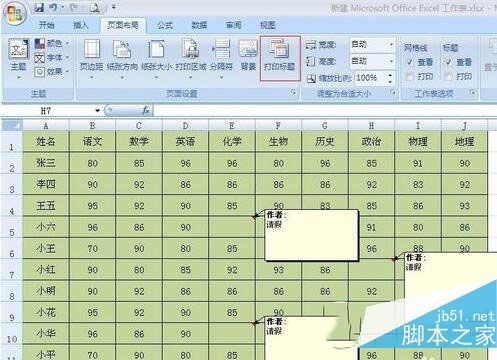Click the name cell 小红
This screenshot has width=497, height=360.
click(46, 270)
